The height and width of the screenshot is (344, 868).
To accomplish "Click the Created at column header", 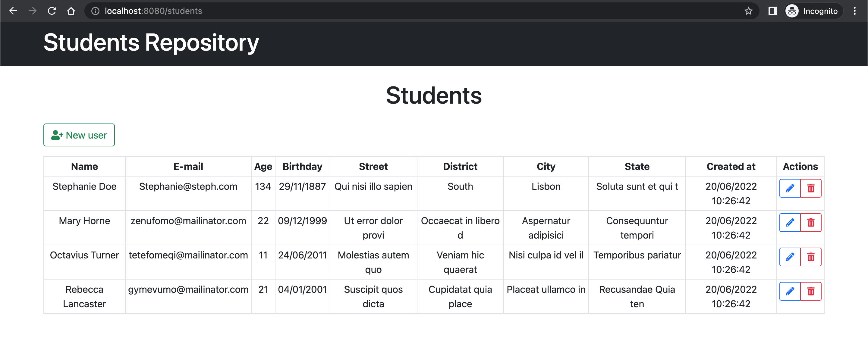I will pos(731,167).
